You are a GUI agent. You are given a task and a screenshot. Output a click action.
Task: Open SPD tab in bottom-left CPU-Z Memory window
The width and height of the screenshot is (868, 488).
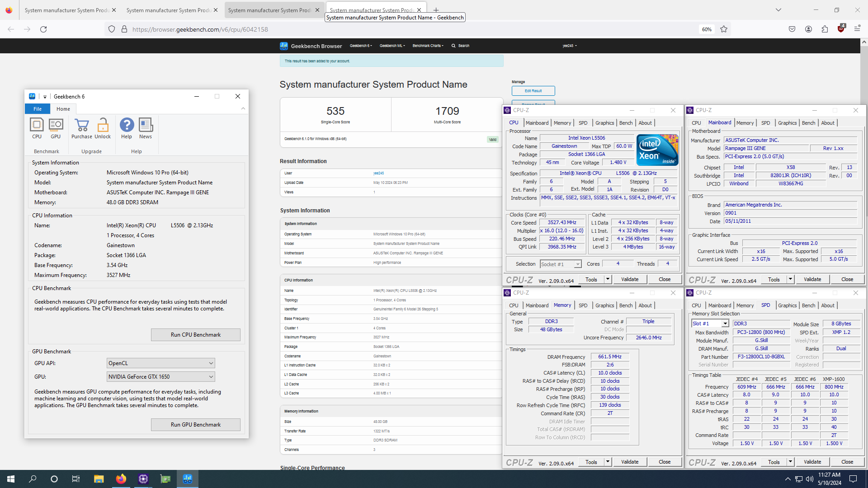(583, 305)
